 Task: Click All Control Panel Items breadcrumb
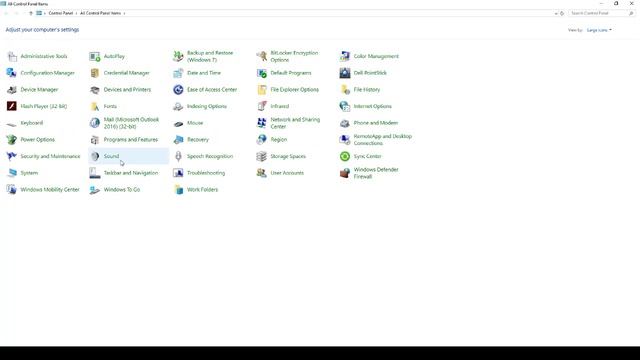click(100, 13)
